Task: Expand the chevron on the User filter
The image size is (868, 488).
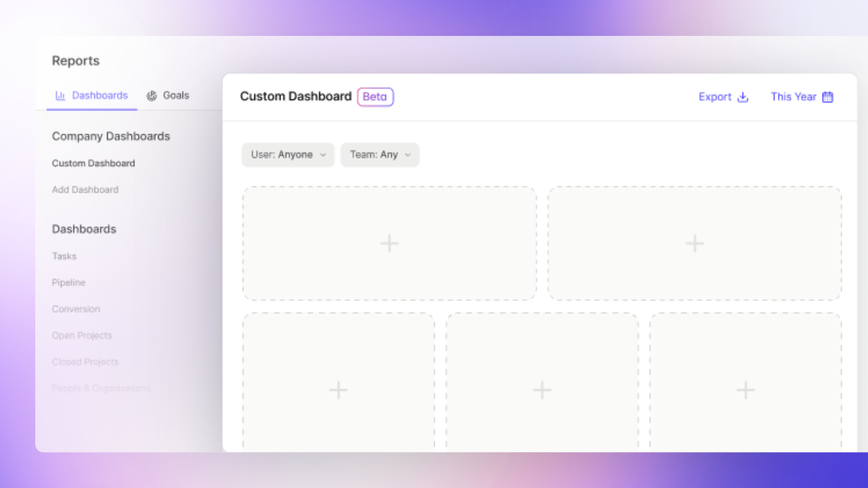Action: click(x=323, y=155)
